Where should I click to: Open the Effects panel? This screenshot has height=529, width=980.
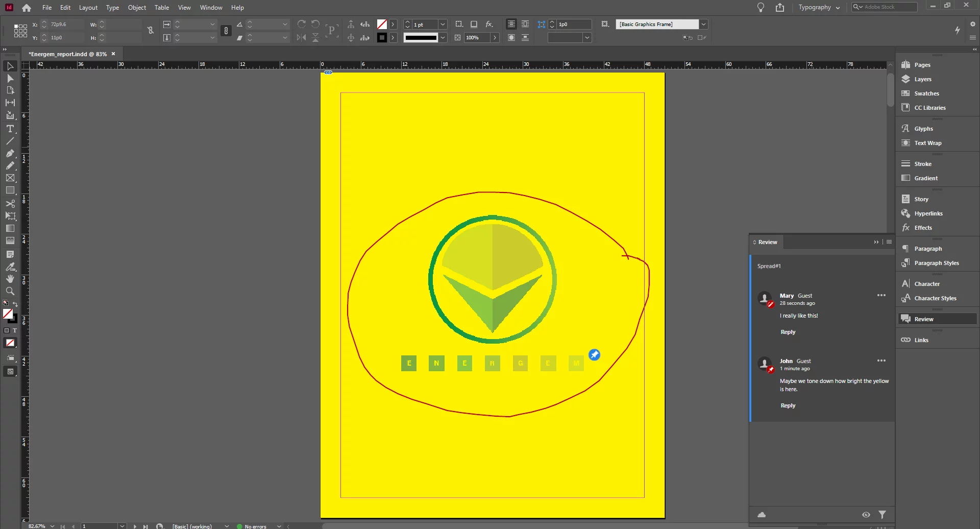tap(922, 227)
